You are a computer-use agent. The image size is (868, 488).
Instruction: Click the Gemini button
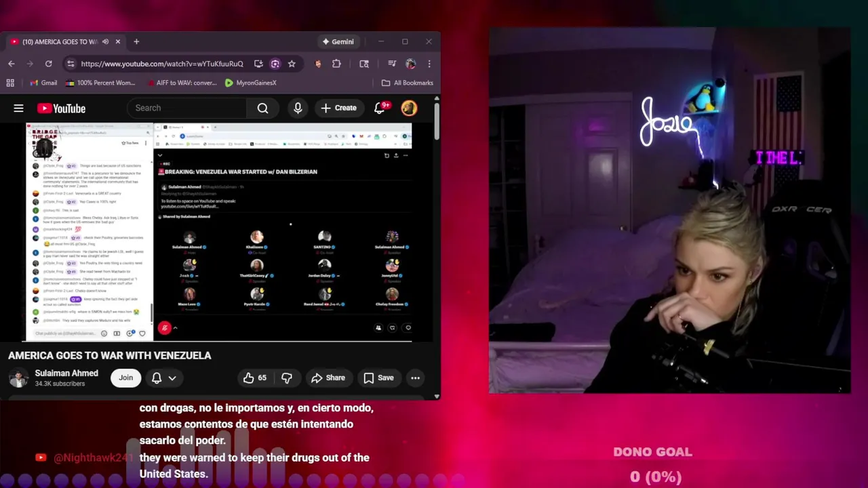tap(338, 42)
